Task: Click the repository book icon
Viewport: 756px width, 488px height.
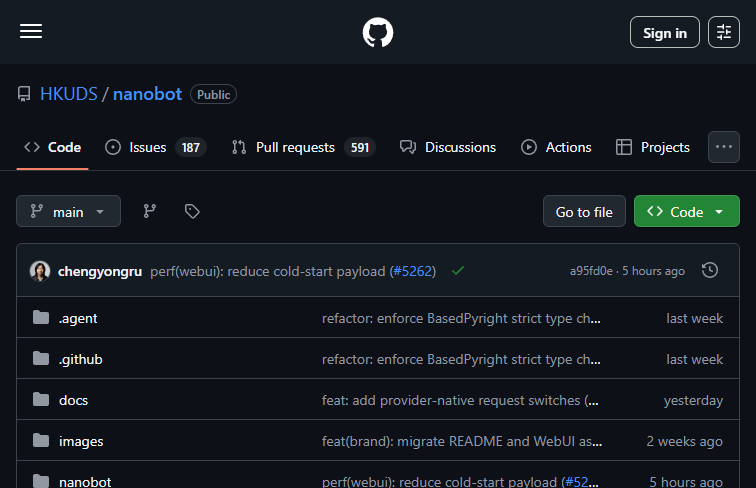Action: [24, 94]
